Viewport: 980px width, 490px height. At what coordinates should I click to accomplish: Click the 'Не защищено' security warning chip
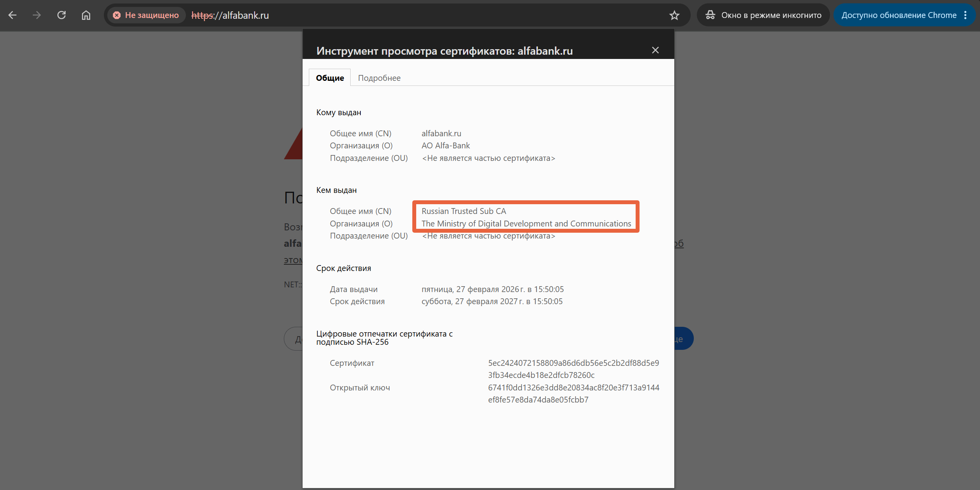(146, 15)
